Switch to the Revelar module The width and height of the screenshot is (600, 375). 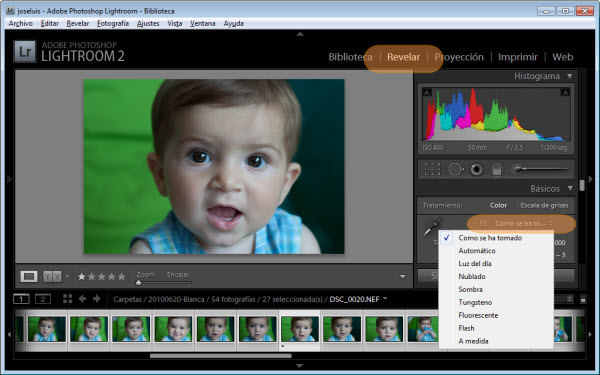pyautogui.click(x=403, y=57)
